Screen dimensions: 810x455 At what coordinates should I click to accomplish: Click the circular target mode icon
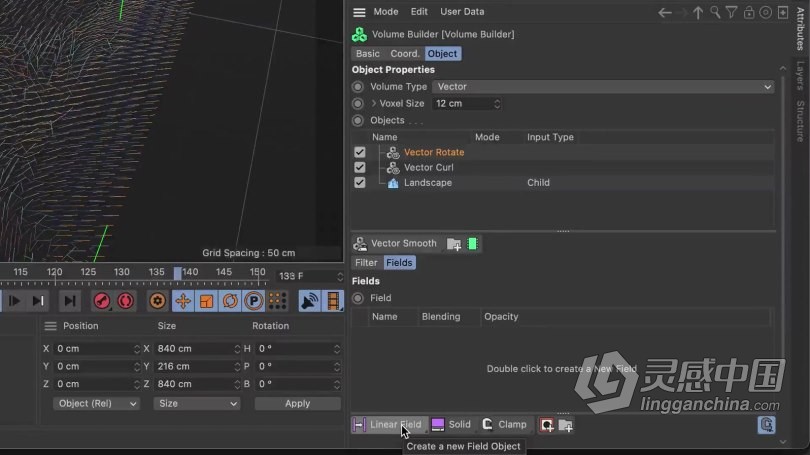[766, 12]
